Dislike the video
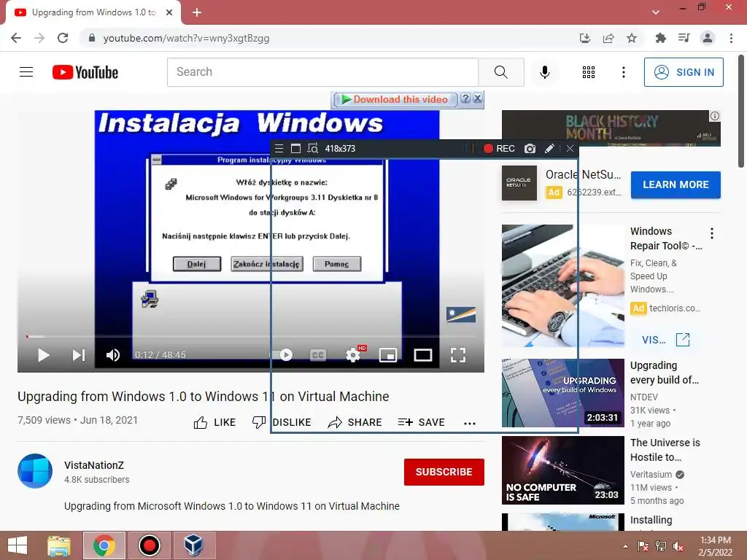 coord(282,422)
